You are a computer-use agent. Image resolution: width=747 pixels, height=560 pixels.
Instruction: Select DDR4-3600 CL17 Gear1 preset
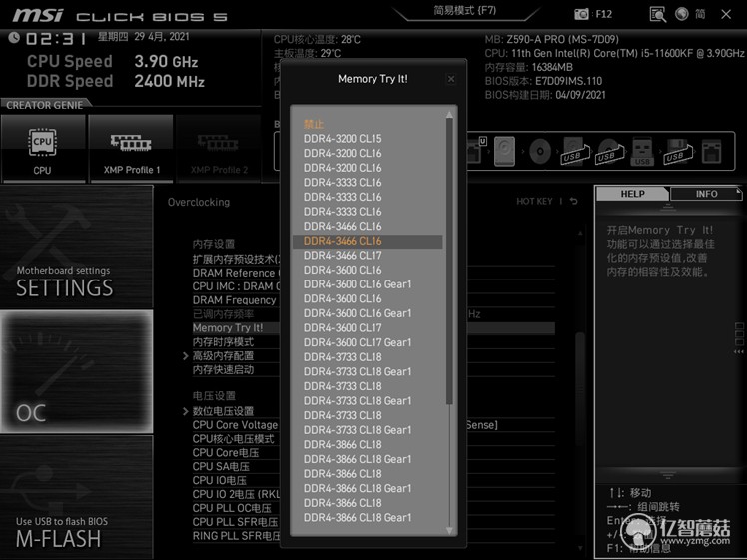358,342
